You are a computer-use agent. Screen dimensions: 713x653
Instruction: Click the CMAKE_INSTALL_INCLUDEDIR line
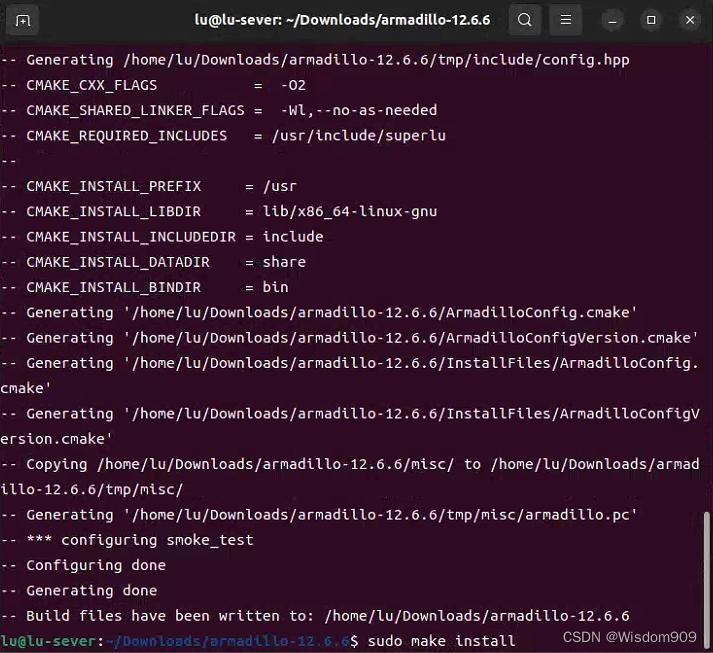point(162,236)
